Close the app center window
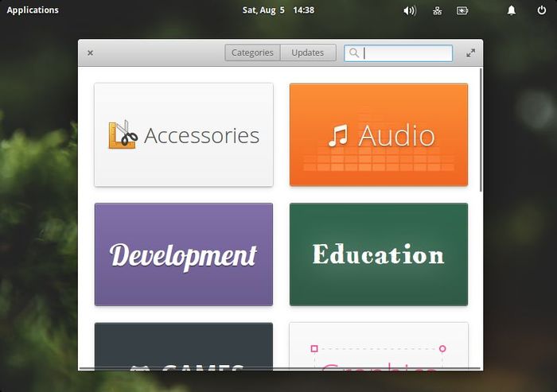The height and width of the screenshot is (392, 557). [x=90, y=53]
